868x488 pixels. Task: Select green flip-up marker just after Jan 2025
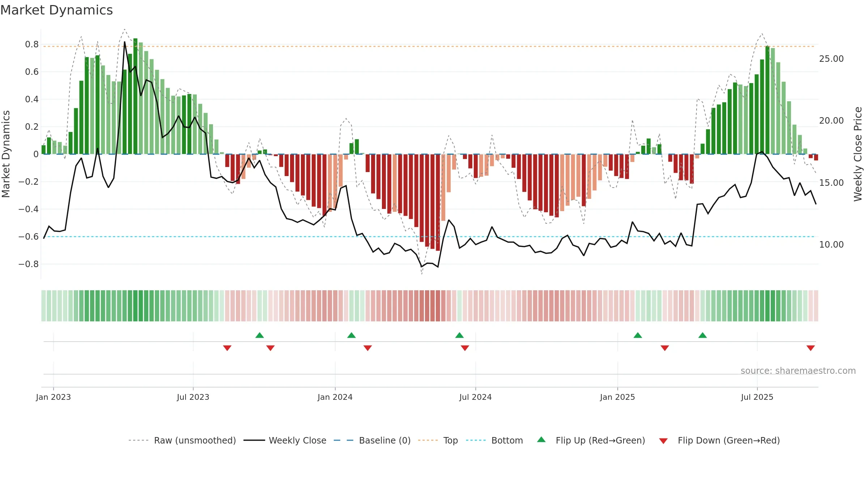(638, 335)
